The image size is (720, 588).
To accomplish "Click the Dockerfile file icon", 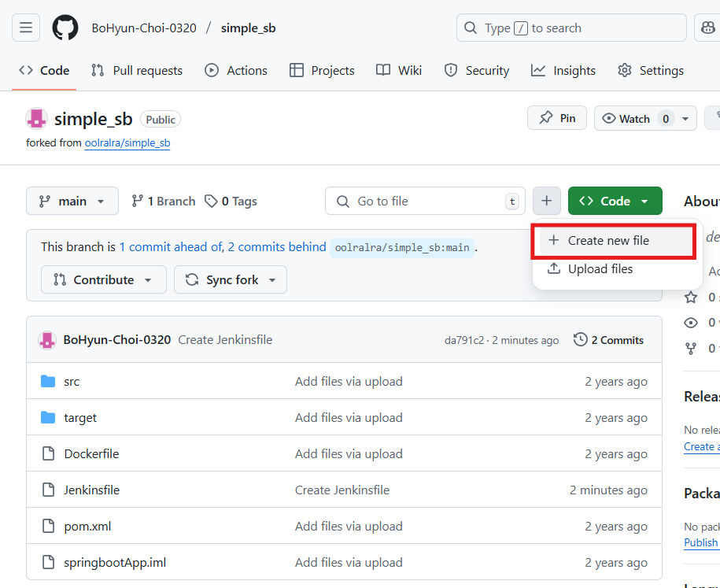I will [48, 454].
